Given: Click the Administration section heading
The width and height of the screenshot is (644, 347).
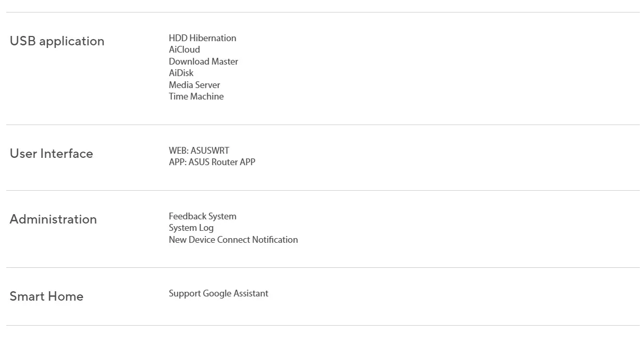Looking at the screenshot, I should 53,219.
